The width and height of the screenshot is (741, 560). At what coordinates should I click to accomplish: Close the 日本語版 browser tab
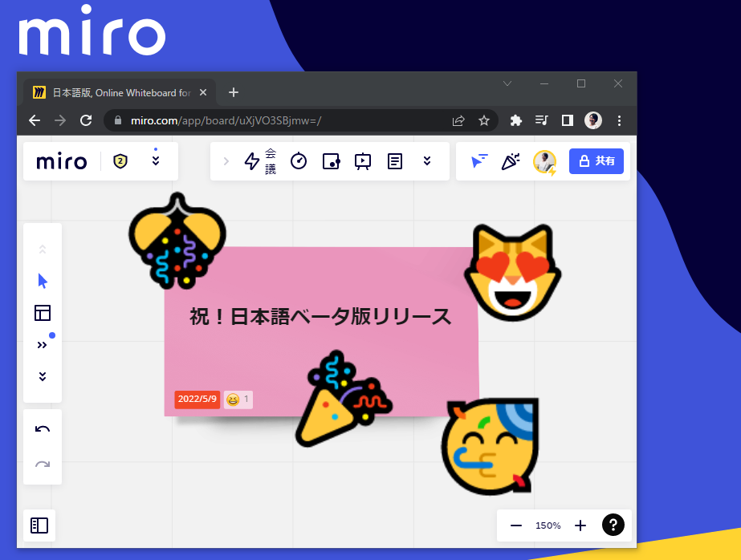coord(203,92)
